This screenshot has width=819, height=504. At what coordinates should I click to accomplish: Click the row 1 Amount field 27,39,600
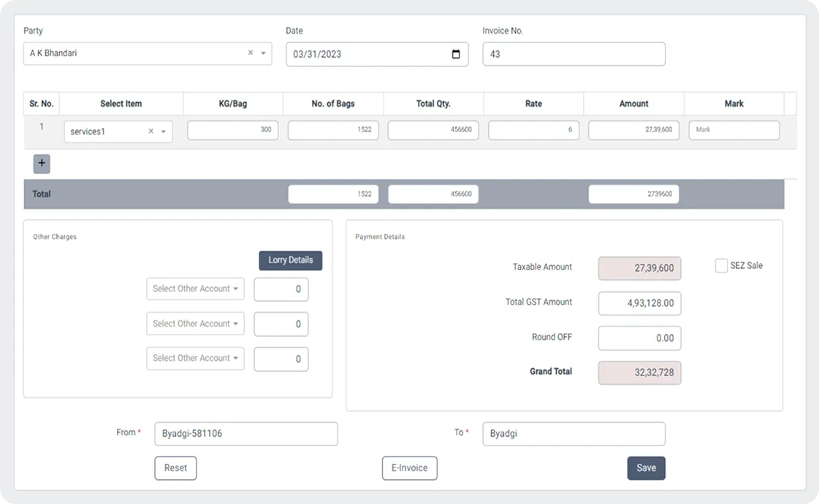[x=633, y=130]
